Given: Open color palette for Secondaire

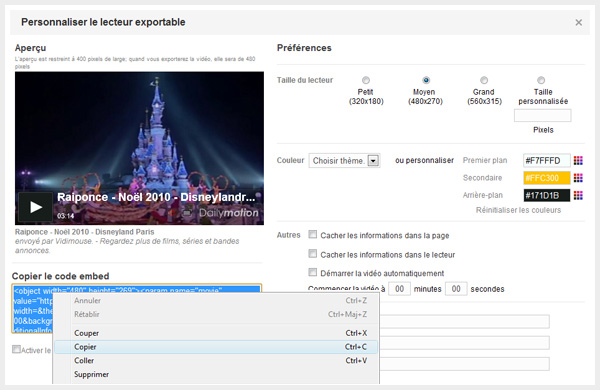Looking at the screenshot, I should click(578, 178).
